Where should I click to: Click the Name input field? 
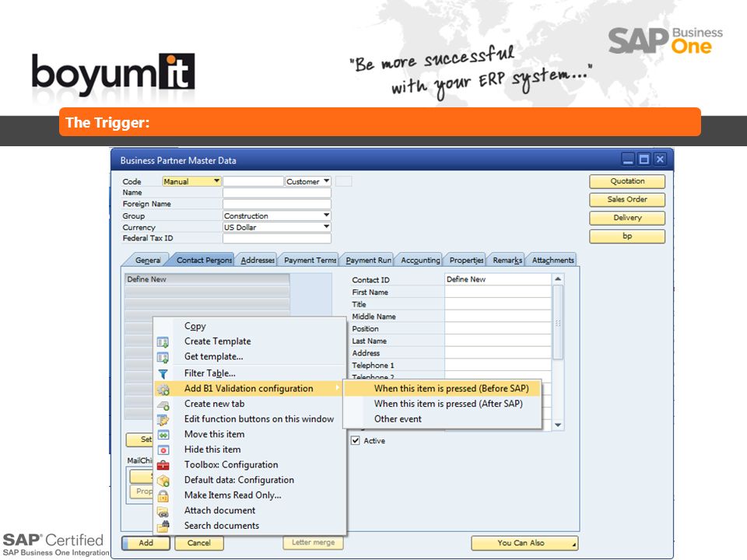[x=277, y=193]
